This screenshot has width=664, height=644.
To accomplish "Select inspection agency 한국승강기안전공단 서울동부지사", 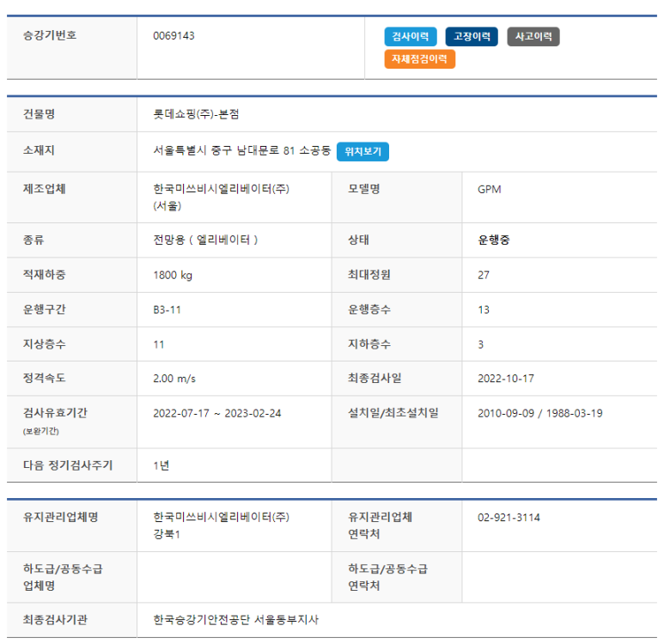I will pyautogui.click(x=235, y=620).
